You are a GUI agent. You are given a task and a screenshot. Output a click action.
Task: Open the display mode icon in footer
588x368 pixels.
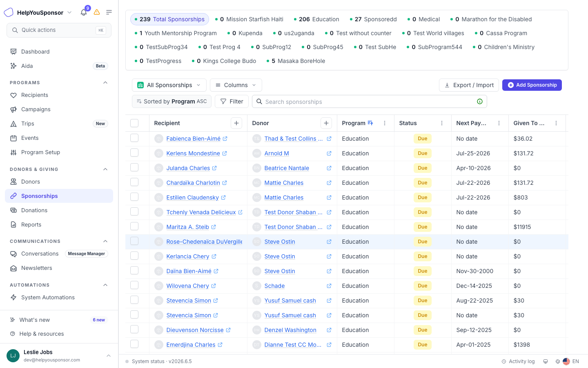pyautogui.click(x=546, y=361)
